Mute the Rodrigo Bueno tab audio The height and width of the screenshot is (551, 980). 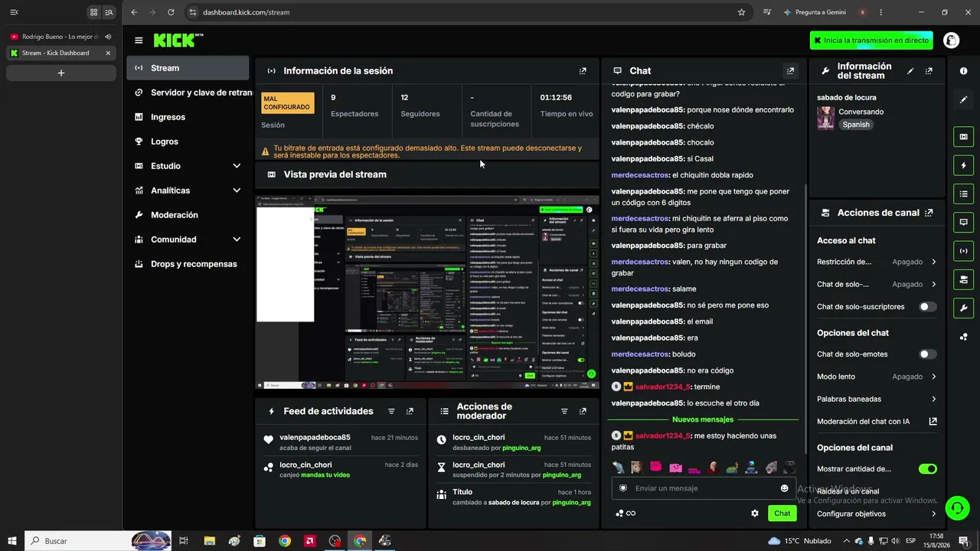(x=108, y=37)
